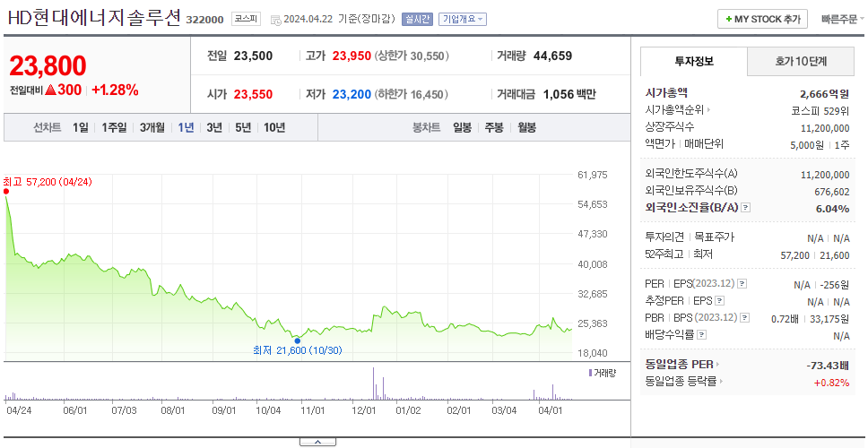Click the 동일업종 PER value -73.43배
This screenshot has height=448, width=868.
point(828,366)
